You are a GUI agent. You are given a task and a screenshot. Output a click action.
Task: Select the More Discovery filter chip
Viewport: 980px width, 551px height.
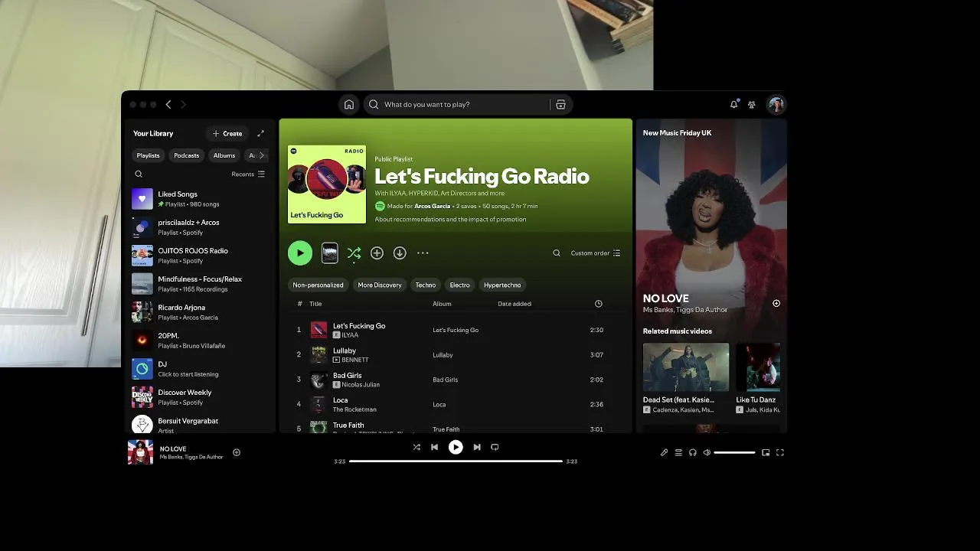point(380,285)
